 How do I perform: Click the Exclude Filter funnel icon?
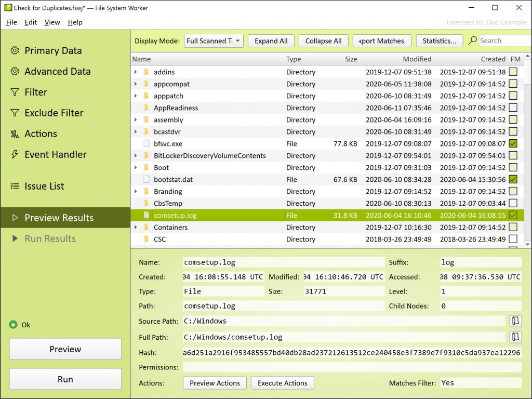pos(15,113)
